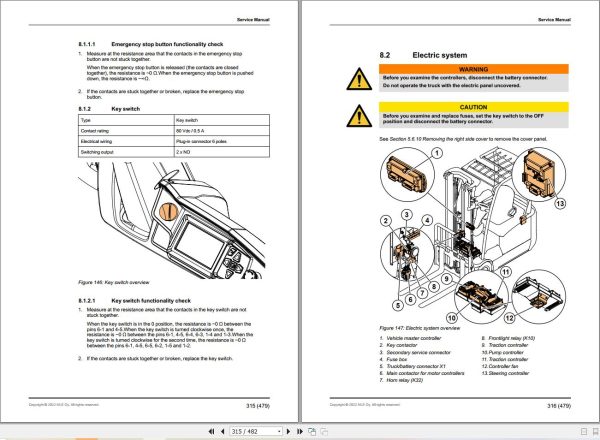Click the warning triangle beside WARNING box
This screenshot has height=440, width=600.
tap(359, 79)
